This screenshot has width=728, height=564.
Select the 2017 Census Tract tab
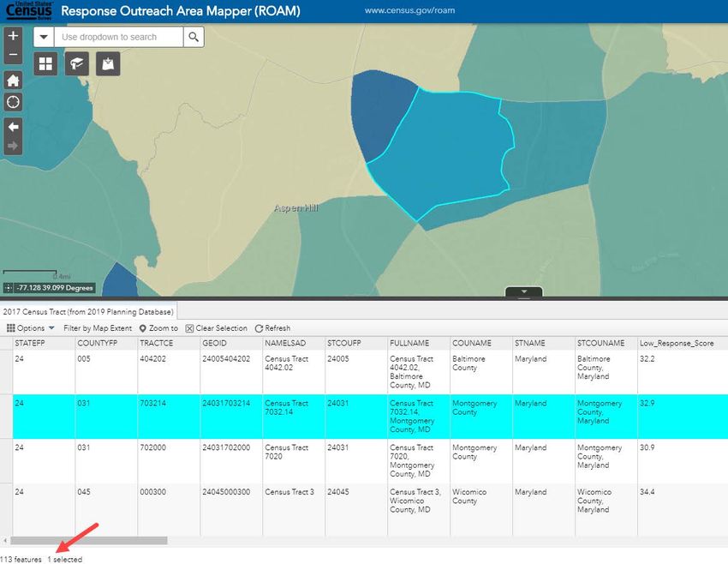coord(88,312)
